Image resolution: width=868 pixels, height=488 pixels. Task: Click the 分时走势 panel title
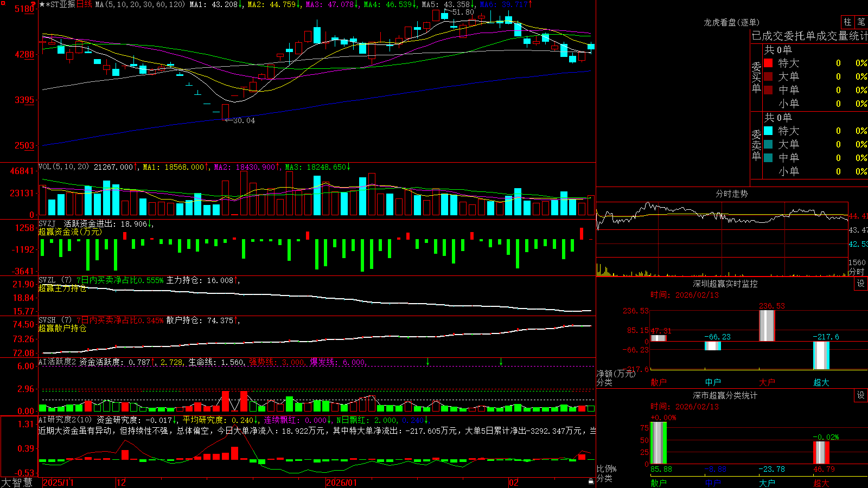point(731,194)
